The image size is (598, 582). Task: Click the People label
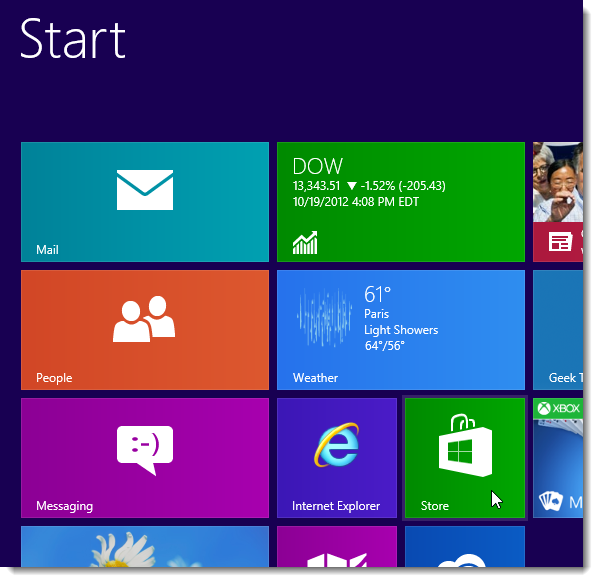(54, 378)
